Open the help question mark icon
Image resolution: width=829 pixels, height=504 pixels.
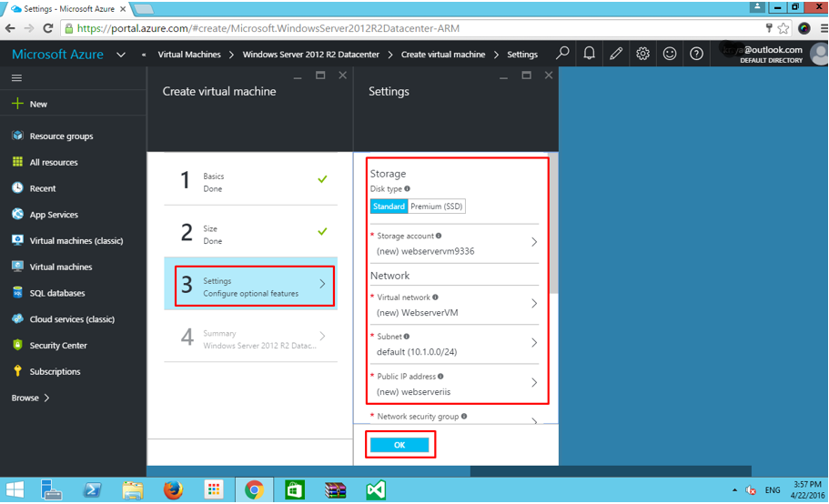point(697,54)
